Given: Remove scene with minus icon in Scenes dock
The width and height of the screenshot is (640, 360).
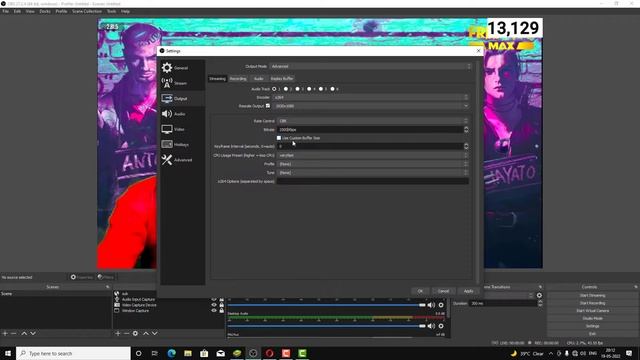Looking at the screenshot, I should click(x=13, y=333).
